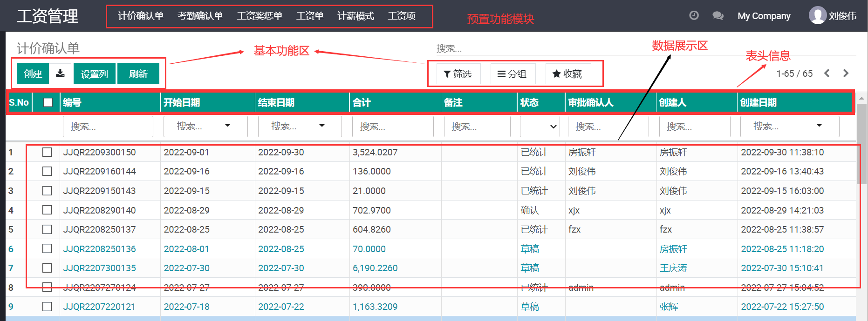Expand the 状态 column filter dropdown

click(540, 127)
